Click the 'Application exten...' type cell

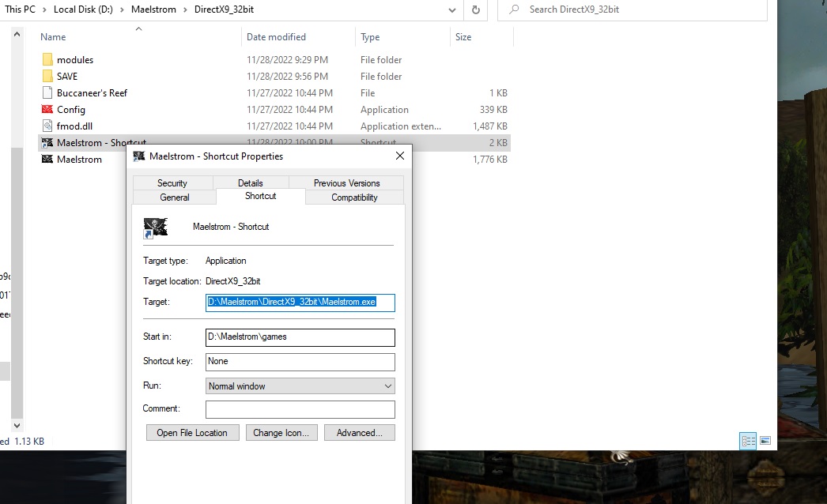pos(401,126)
